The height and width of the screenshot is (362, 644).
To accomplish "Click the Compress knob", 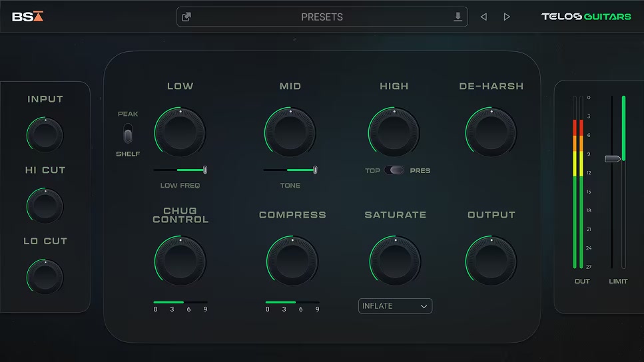I will click(x=292, y=260).
